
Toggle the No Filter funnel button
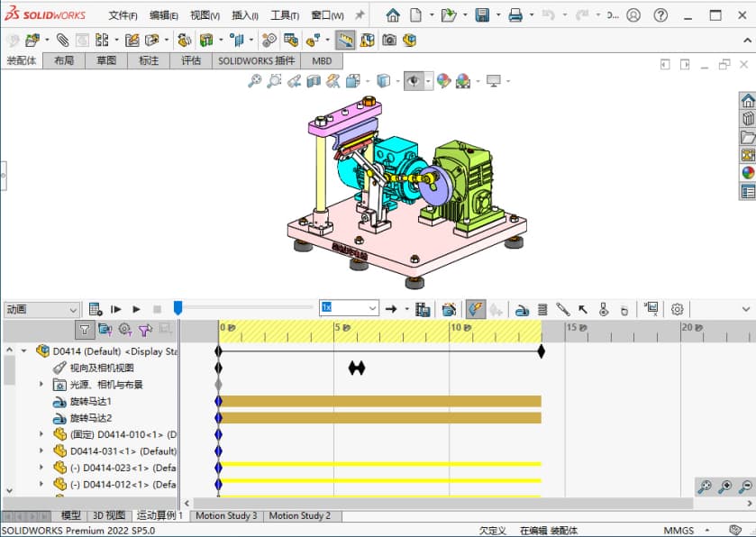(85, 330)
